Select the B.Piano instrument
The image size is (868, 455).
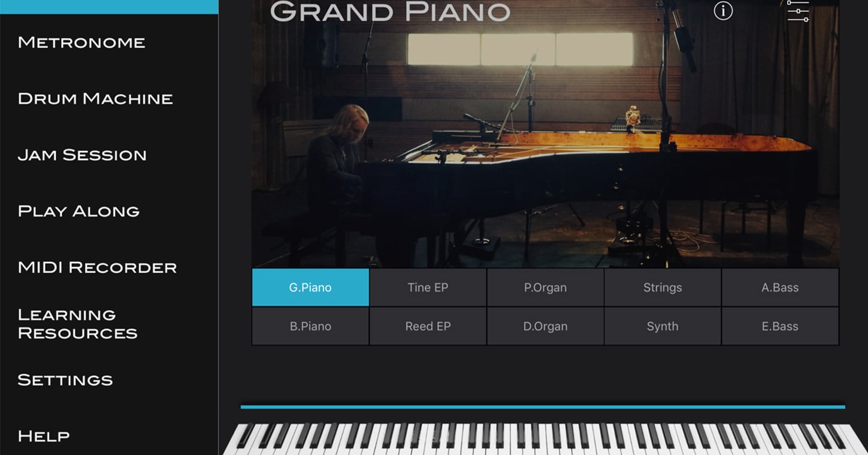click(310, 326)
